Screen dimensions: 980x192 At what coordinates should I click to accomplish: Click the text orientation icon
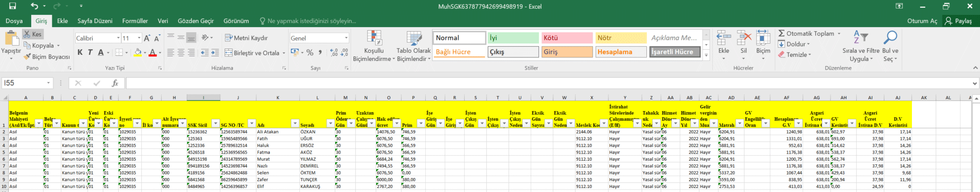pos(205,38)
